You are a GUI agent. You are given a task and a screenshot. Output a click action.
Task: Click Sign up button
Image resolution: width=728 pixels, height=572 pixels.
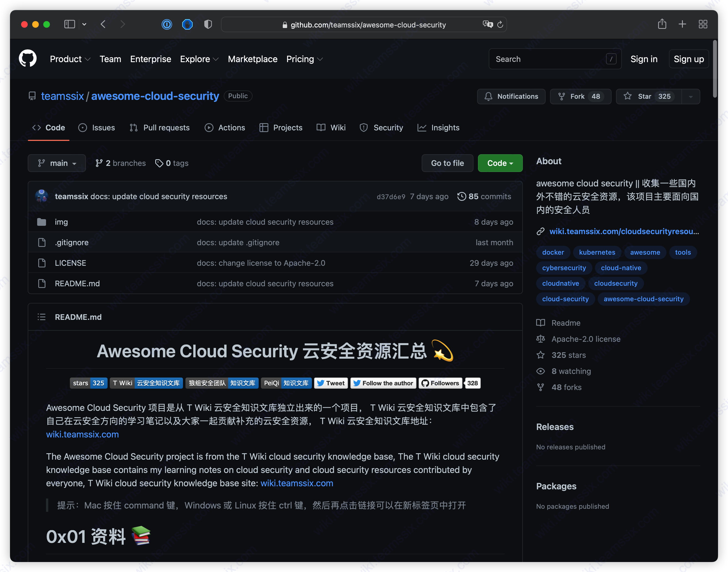click(689, 59)
